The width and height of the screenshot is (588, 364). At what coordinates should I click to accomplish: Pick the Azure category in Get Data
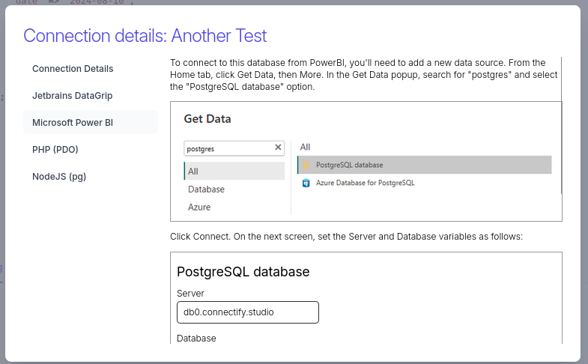pos(199,207)
